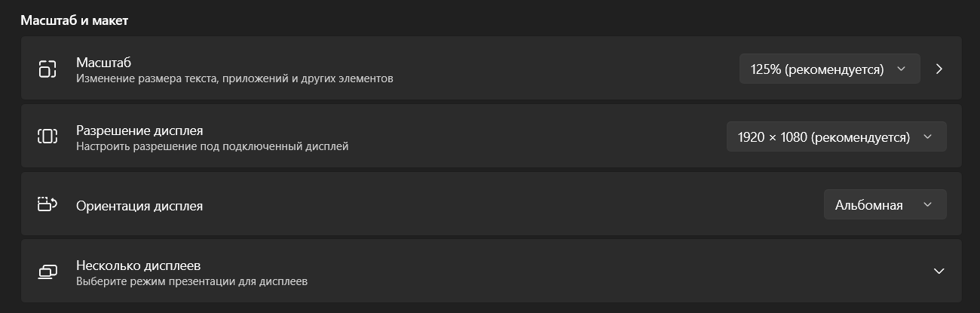
Task: Click the Масштаб и макет section heading
Action: pyautogui.click(x=74, y=20)
